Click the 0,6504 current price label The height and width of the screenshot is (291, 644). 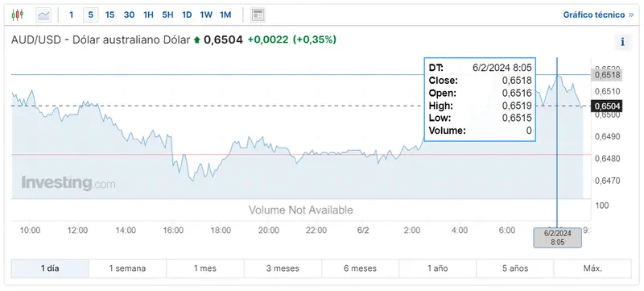click(x=606, y=106)
